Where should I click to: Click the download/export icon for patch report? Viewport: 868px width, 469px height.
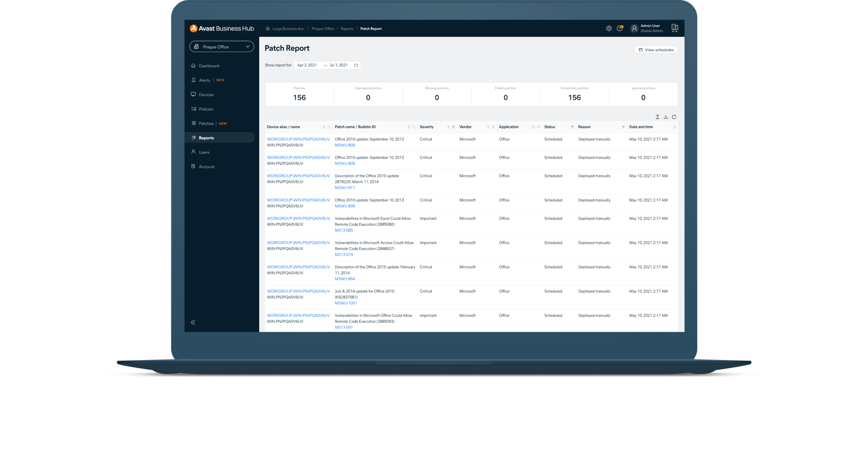[666, 117]
